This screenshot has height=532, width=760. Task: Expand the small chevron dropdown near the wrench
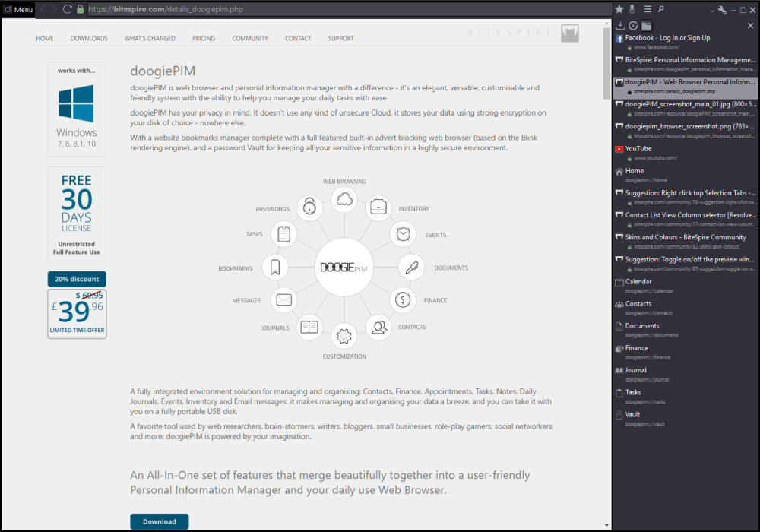(x=712, y=11)
